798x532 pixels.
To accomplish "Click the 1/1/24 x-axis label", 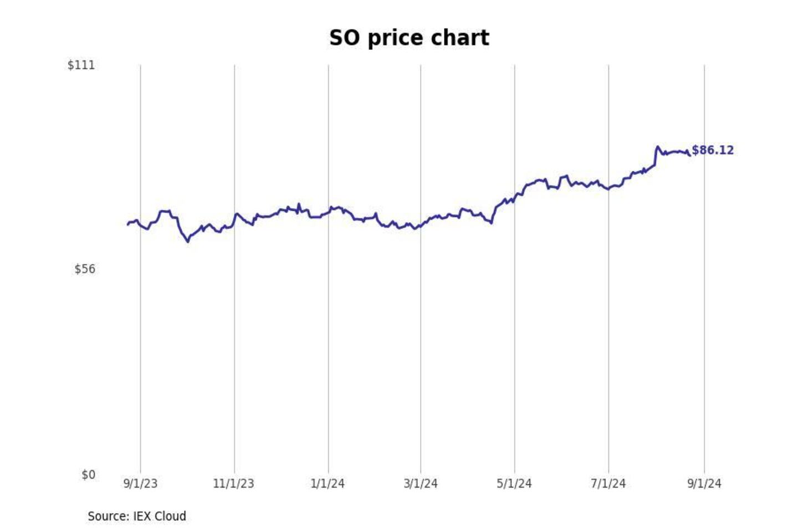I will pos(328,484).
